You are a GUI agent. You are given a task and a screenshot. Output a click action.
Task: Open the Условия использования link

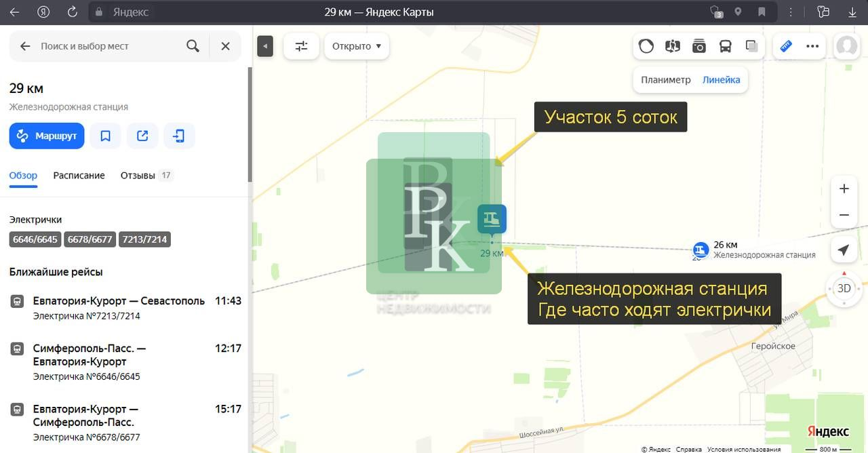point(743,449)
